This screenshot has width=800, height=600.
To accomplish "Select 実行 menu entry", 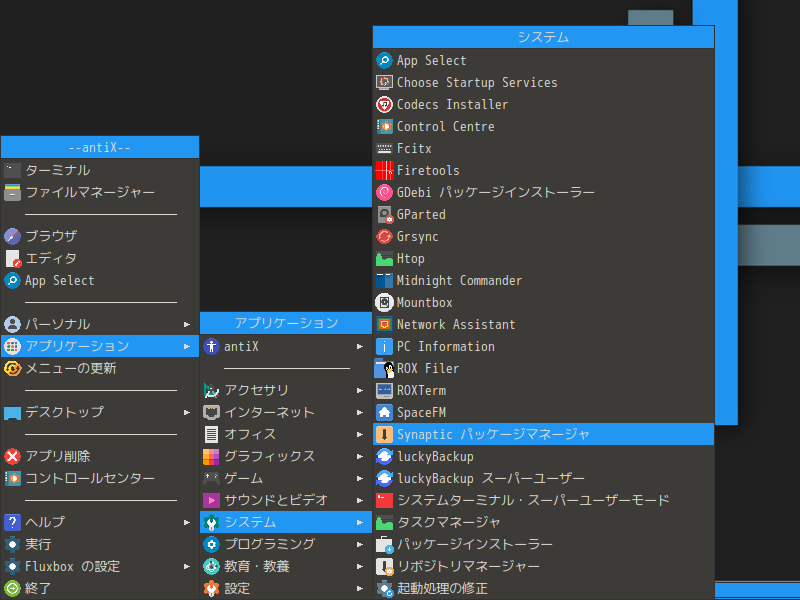I will (x=100, y=544).
